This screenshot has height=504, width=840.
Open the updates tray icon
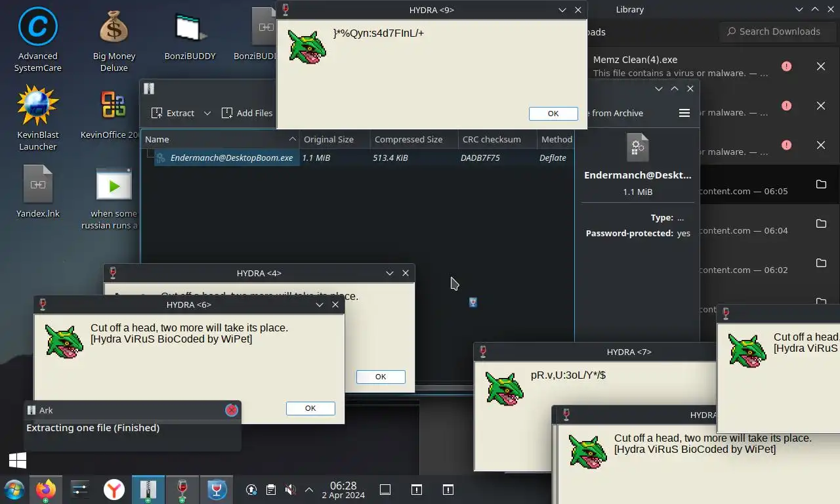(x=251, y=490)
